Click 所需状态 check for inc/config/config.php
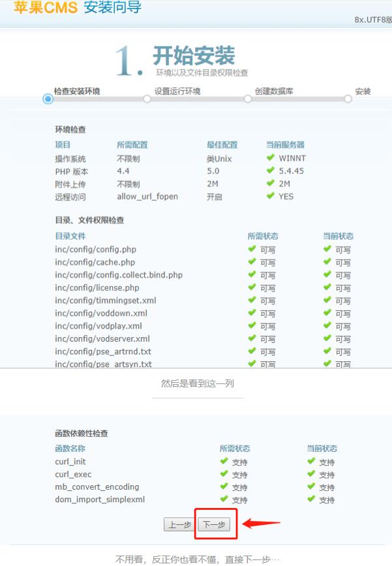The height and width of the screenshot is (566, 392). point(252,248)
